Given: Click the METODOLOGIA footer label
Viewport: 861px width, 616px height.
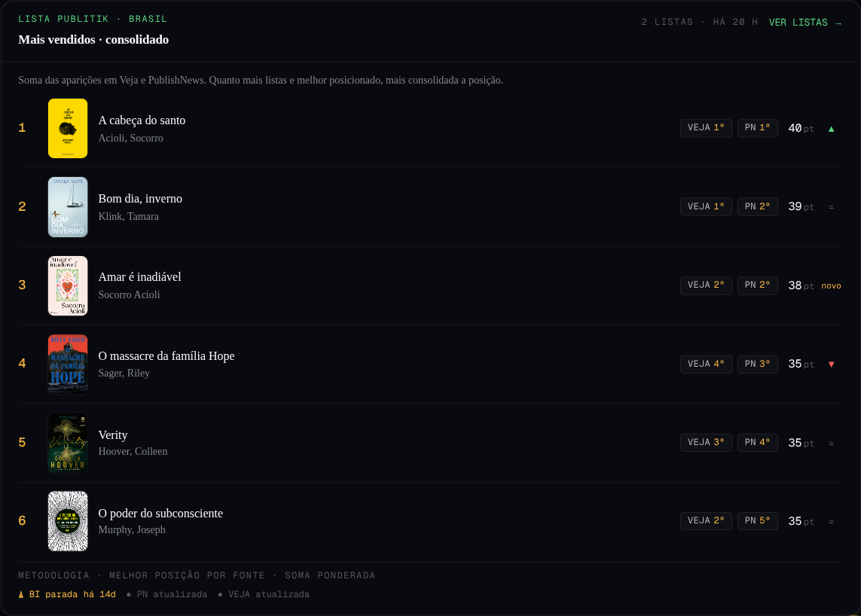Looking at the screenshot, I should pyautogui.click(x=53, y=575).
